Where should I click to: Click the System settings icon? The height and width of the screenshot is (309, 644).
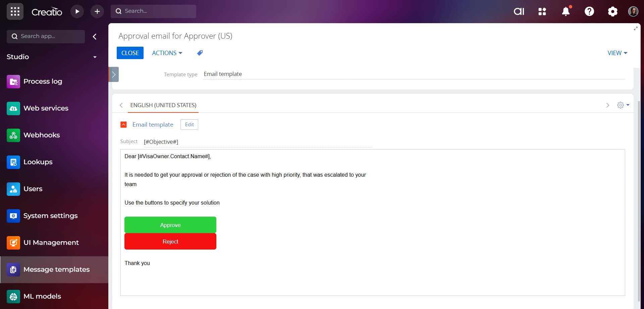click(13, 216)
